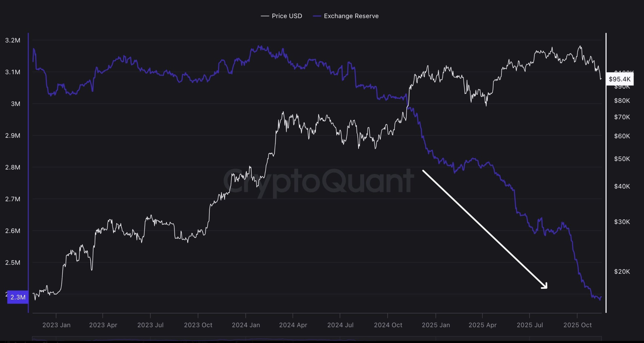The width and height of the screenshot is (644, 343).
Task: Toggle the Exchange Reserve legend series
Action: [351, 16]
